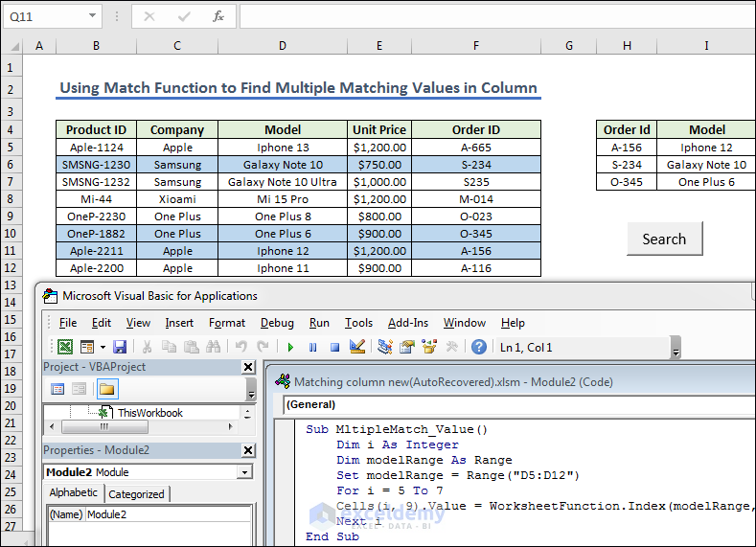Image resolution: width=756 pixels, height=547 pixels.
Task: Open the Name Box dropdown arrow
Action: tap(92, 16)
